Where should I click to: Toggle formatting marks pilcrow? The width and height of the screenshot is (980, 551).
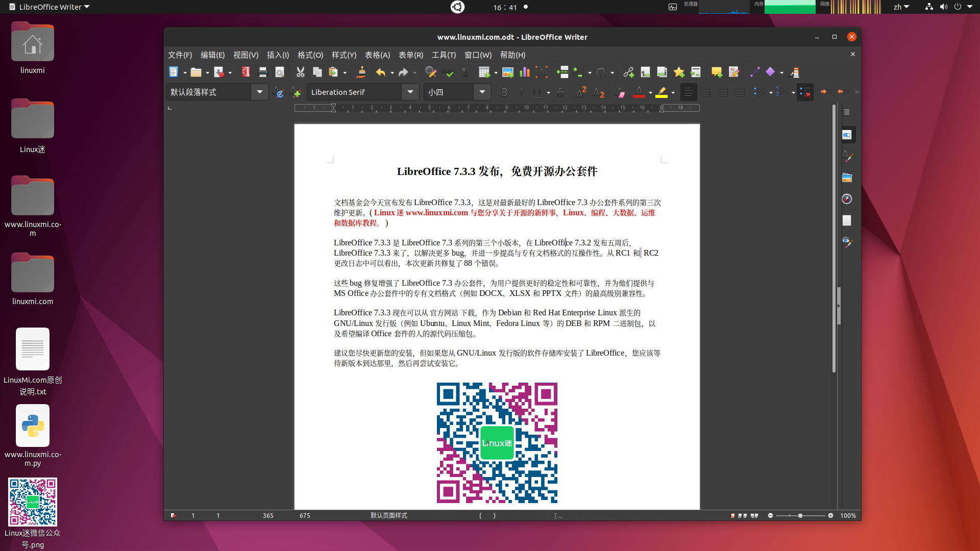point(465,72)
